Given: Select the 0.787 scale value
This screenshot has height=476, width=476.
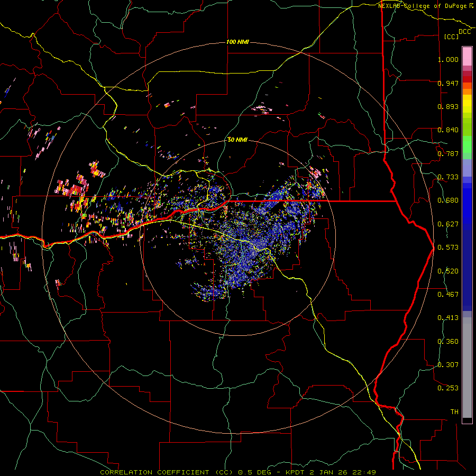Looking at the screenshot, I should pos(448,153).
